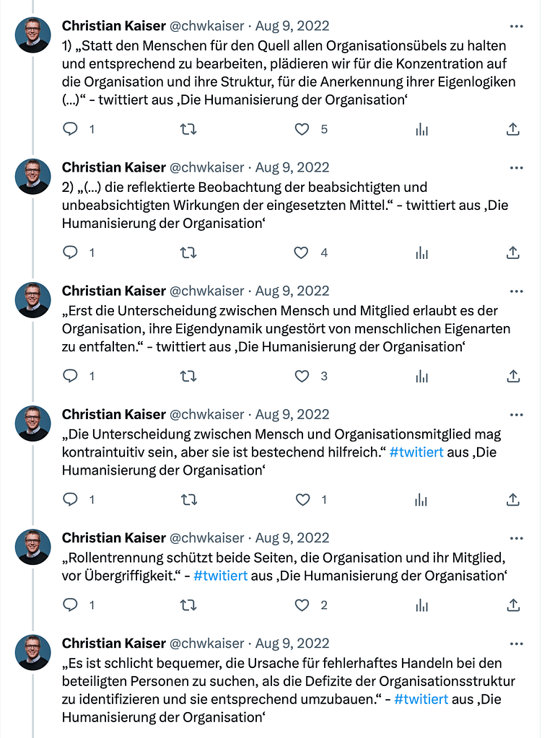The width and height of the screenshot is (560, 738).
Task: Click the profile avatar on the third tweet
Action: pos(33,300)
